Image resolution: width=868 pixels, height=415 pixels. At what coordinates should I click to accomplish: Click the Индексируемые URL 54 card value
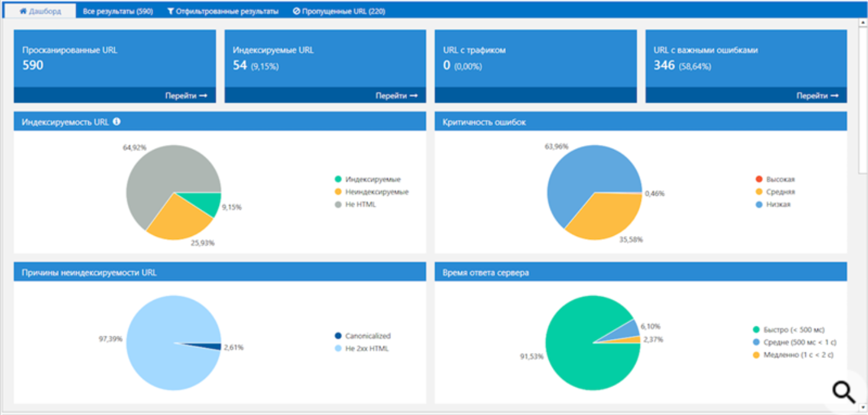pos(240,65)
